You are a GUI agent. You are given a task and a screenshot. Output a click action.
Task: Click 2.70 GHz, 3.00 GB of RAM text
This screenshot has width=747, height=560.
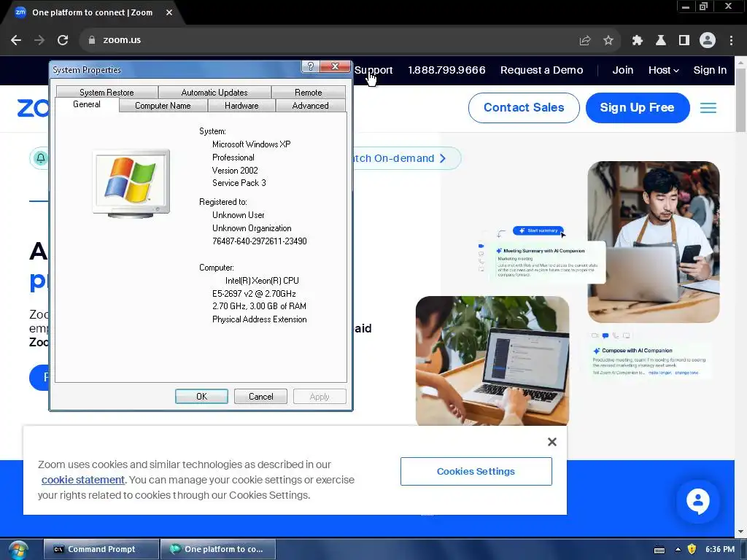click(x=259, y=306)
